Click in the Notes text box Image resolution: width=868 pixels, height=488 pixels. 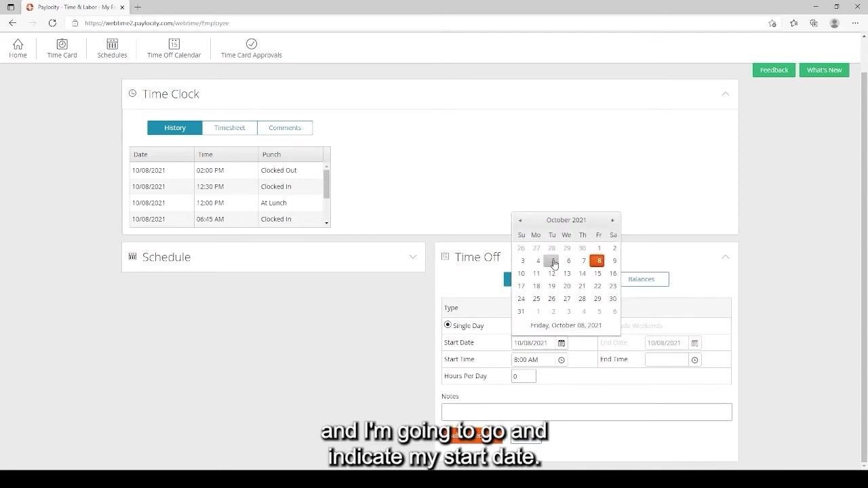point(587,412)
